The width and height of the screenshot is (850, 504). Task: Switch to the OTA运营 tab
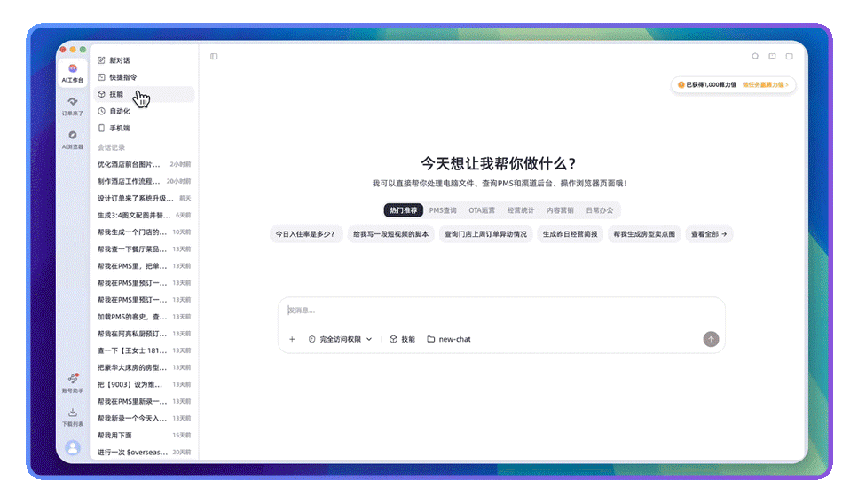(x=482, y=210)
